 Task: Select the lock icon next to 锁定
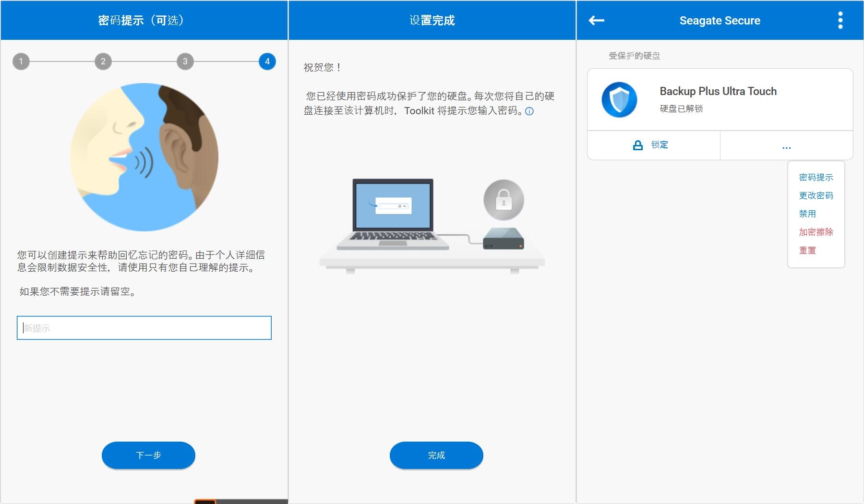pos(637,144)
